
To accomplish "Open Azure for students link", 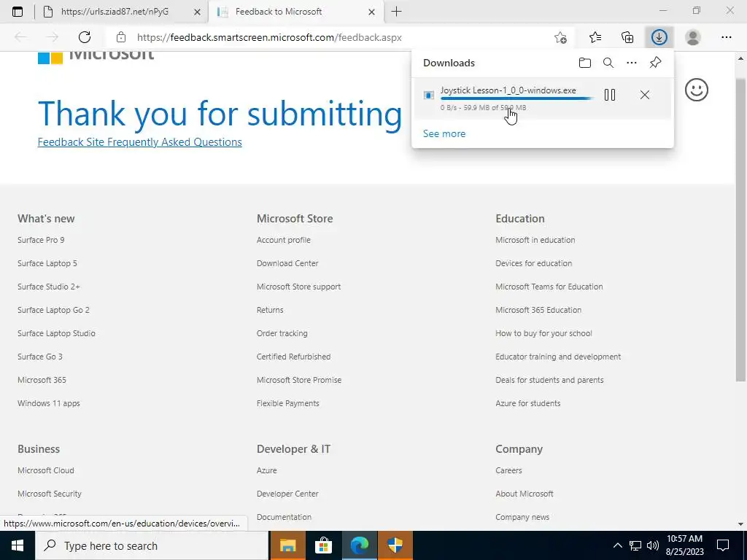I will (528, 403).
